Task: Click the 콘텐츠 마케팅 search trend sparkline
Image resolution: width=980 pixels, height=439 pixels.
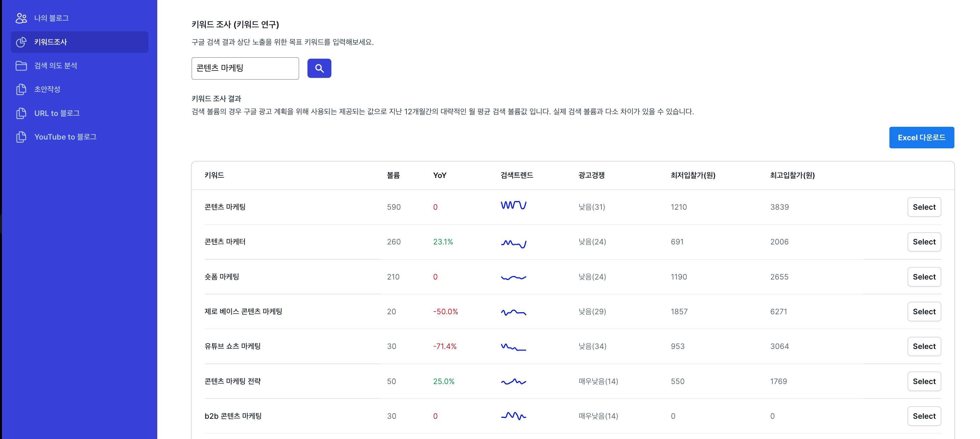Action: 513,206
